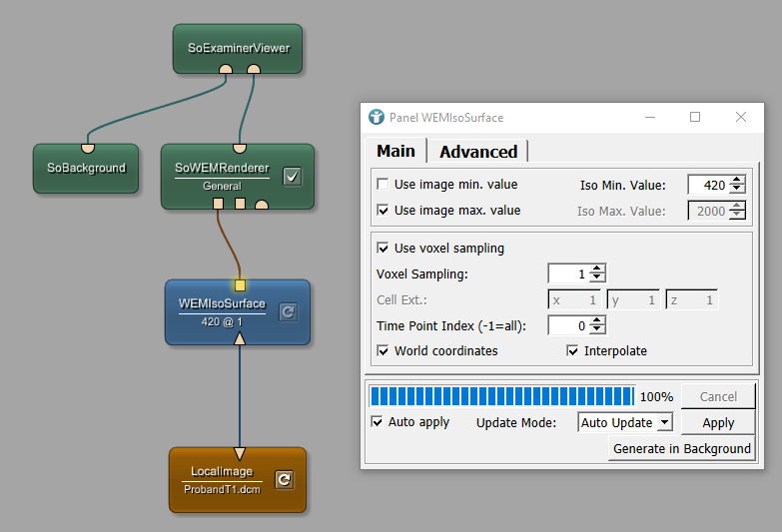
Task: Decrease the Voxel Sampling value
Action: coord(597,277)
